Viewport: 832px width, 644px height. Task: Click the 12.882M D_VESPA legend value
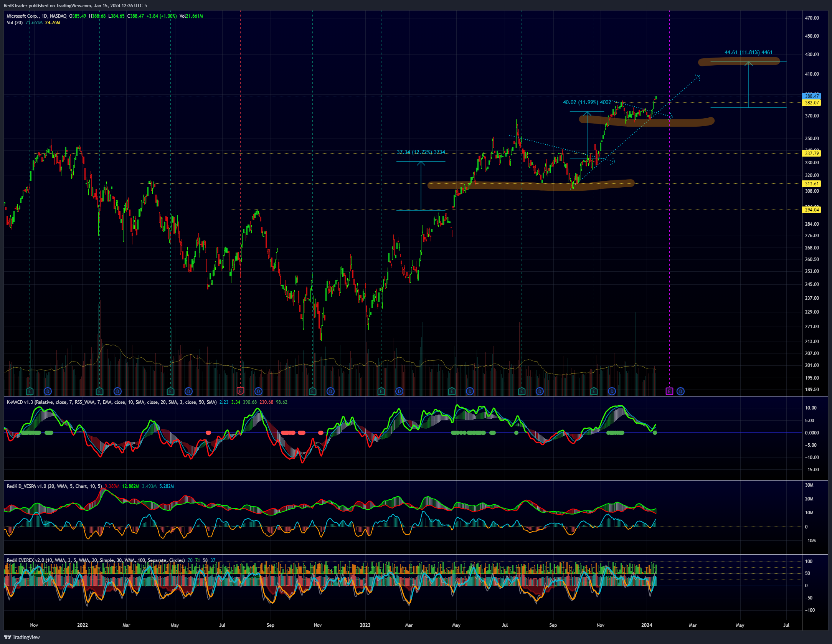(x=131, y=486)
